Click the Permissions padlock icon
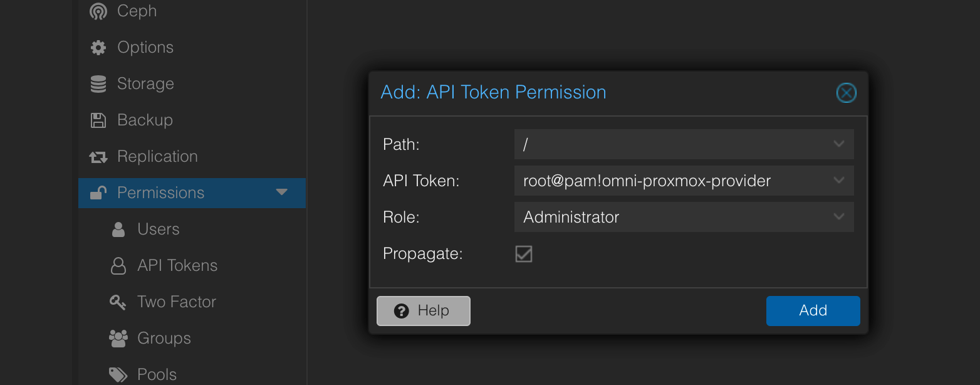The height and width of the screenshot is (385, 980). [98, 192]
